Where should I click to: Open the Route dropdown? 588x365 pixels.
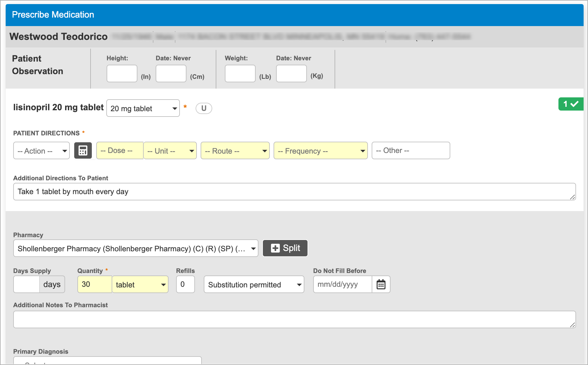(x=235, y=151)
